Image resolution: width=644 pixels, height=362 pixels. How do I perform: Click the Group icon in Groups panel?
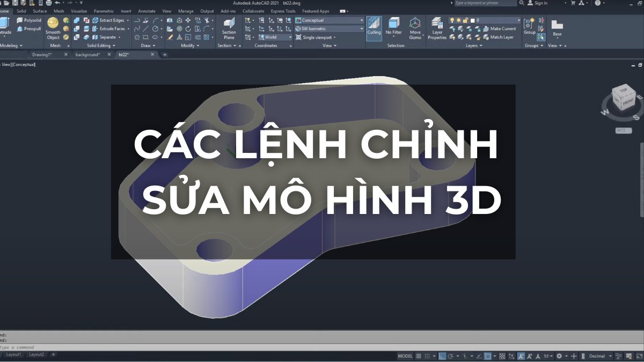click(529, 24)
